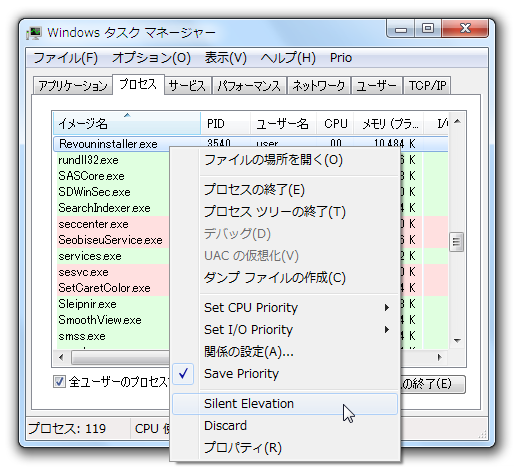Open the ファイル(F) menu

coord(65,58)
